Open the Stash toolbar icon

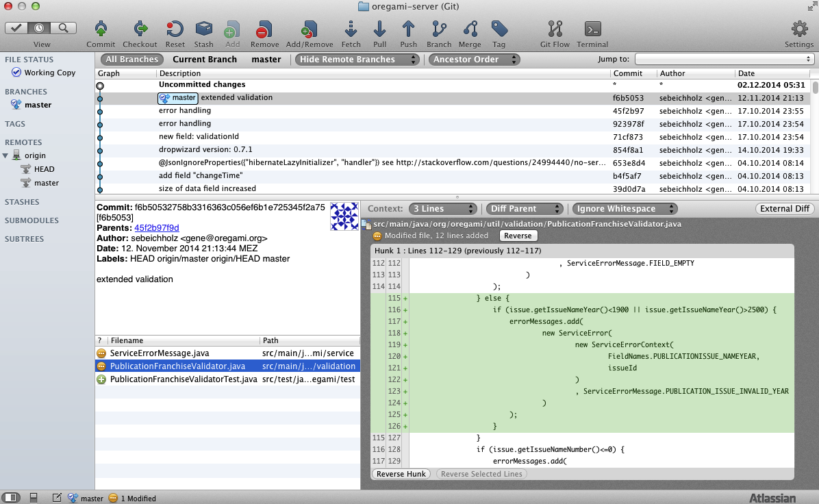coord(203,29)
